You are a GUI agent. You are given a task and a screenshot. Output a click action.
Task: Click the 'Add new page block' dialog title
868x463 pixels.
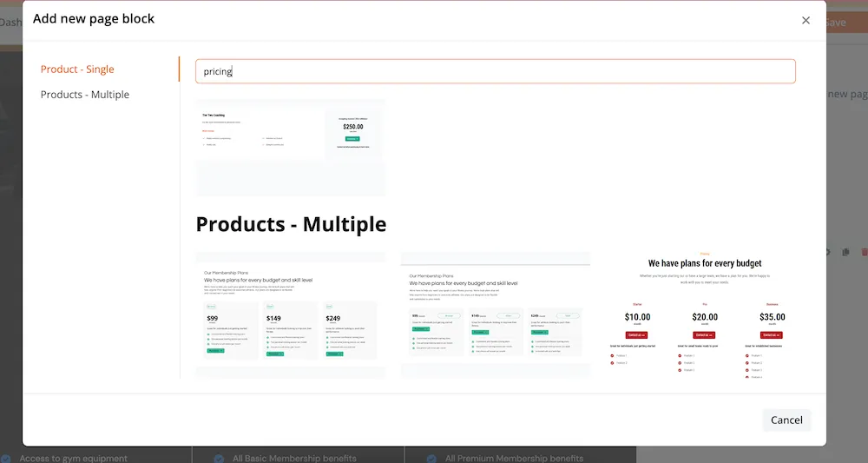click(x=94, y=19)
